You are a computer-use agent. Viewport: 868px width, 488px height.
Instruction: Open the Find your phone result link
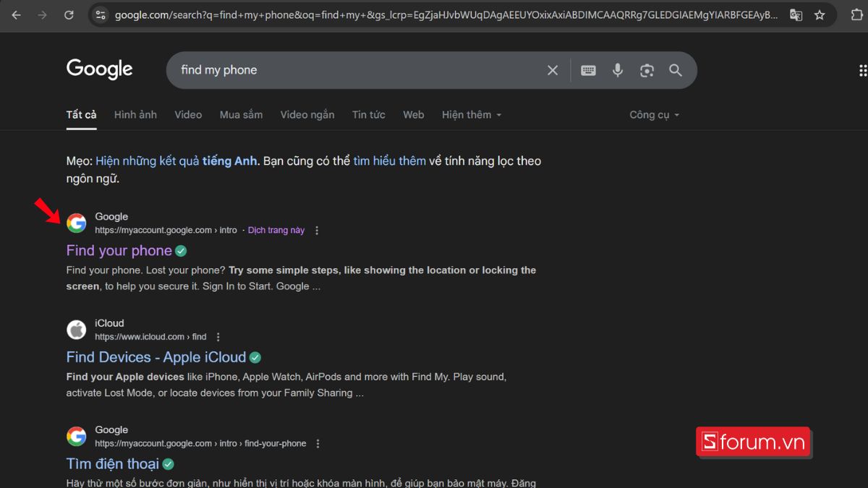(119, 251)
